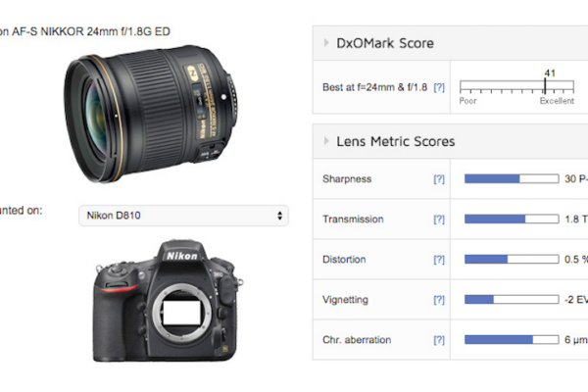Open help [?] for Chr. aberration metric

coord(439,340)
